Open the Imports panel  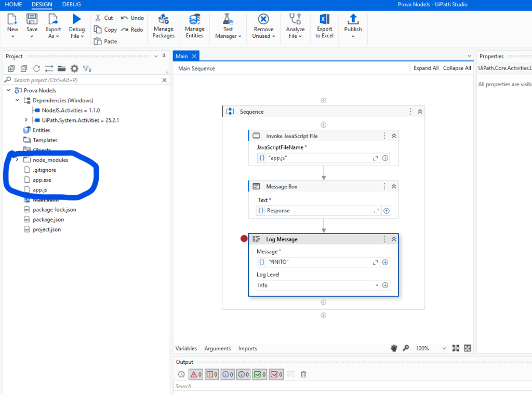tap(248, 349)
